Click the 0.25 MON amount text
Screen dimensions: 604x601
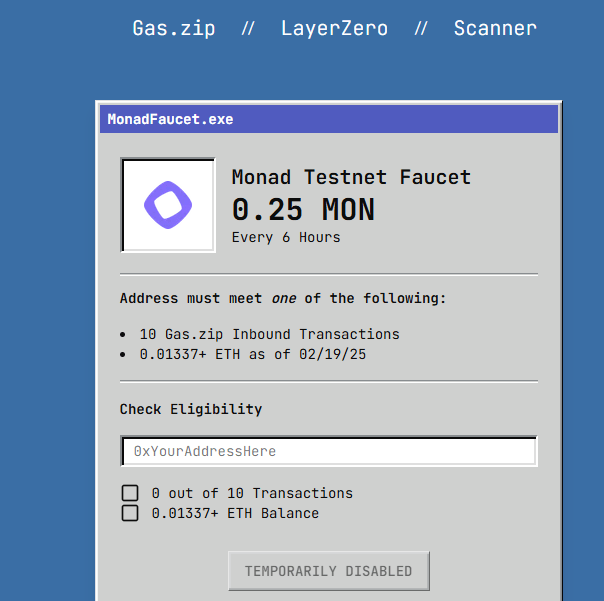tap(303, 210)
